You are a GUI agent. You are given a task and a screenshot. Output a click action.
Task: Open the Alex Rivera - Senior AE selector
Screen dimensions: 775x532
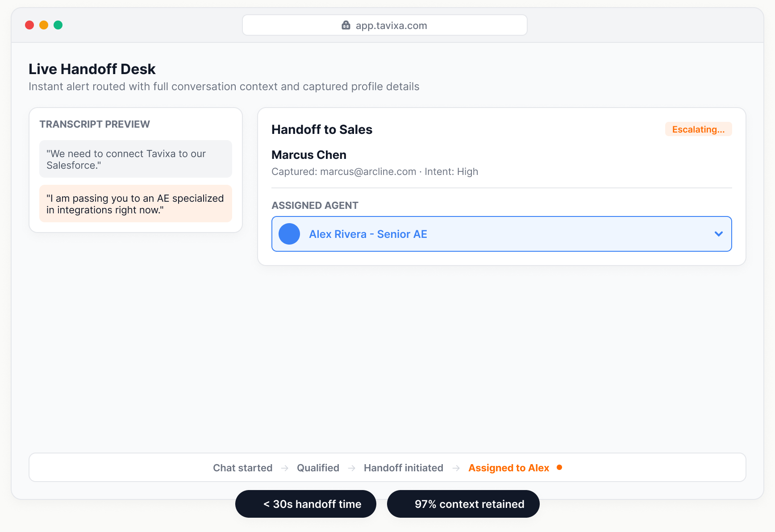tap(502, 234)
